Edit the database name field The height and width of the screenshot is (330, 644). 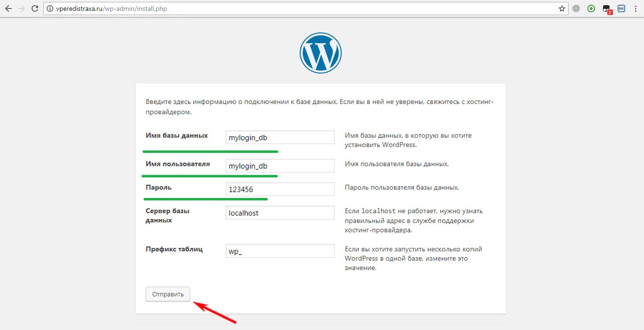point(280,138)
